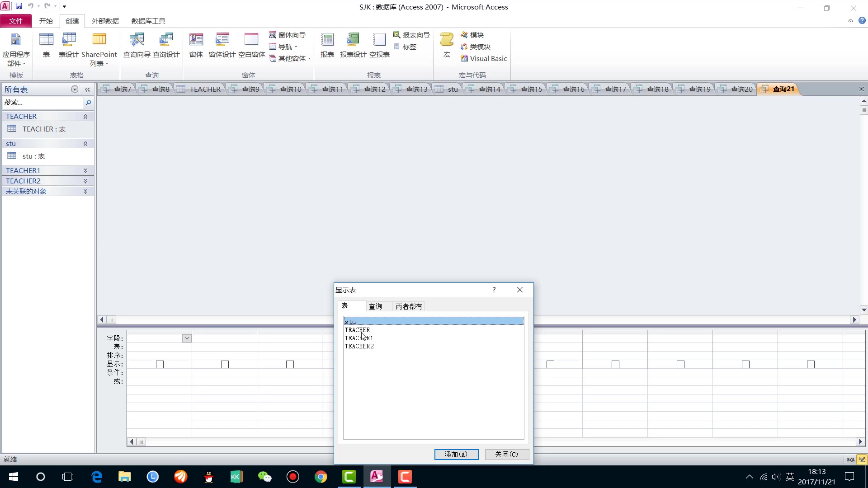Viewport: 868px width, 488px height.
Task: Tick the rightmost 显示 checkbox in the query grid
Action: pyautogui.click(x=811, y=365)
